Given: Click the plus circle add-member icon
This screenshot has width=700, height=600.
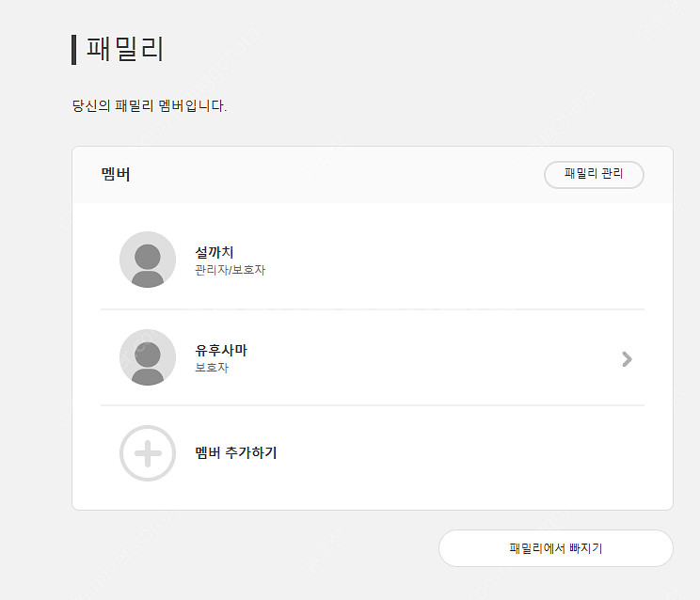Looking at the screenshot, I should click(148, 453).
